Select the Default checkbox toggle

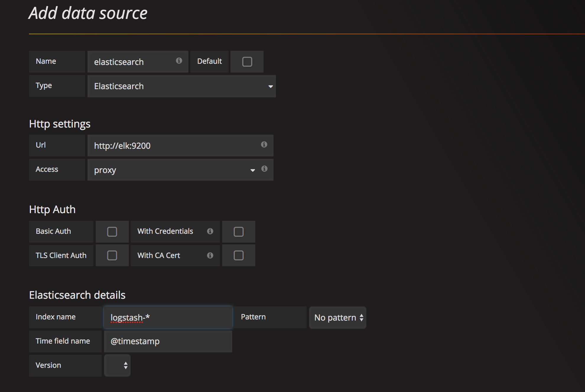point(246,62)
